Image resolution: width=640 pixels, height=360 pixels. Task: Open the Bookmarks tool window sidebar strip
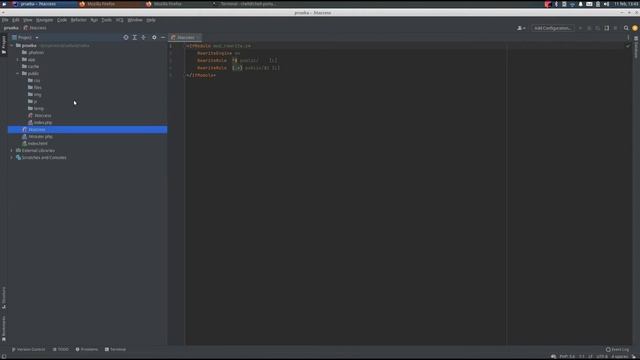click(x=4, y=328)
